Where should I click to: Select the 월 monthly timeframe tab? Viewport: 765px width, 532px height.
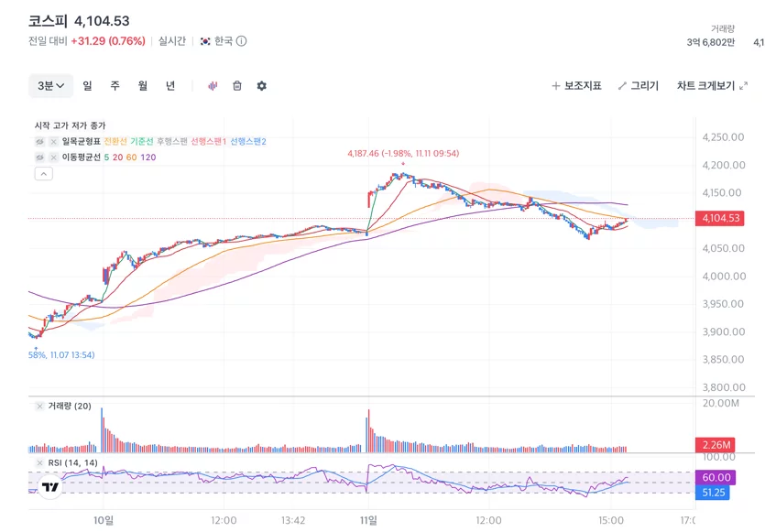pos(142,86)
